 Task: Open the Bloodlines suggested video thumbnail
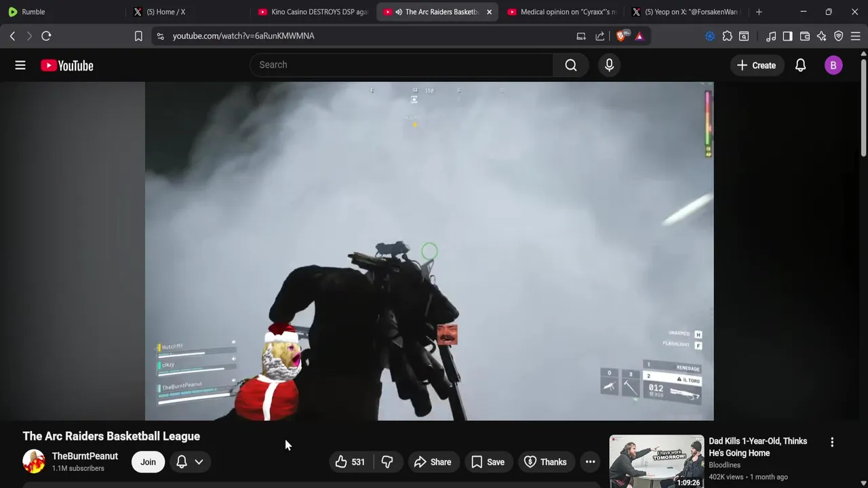point(656,462)
